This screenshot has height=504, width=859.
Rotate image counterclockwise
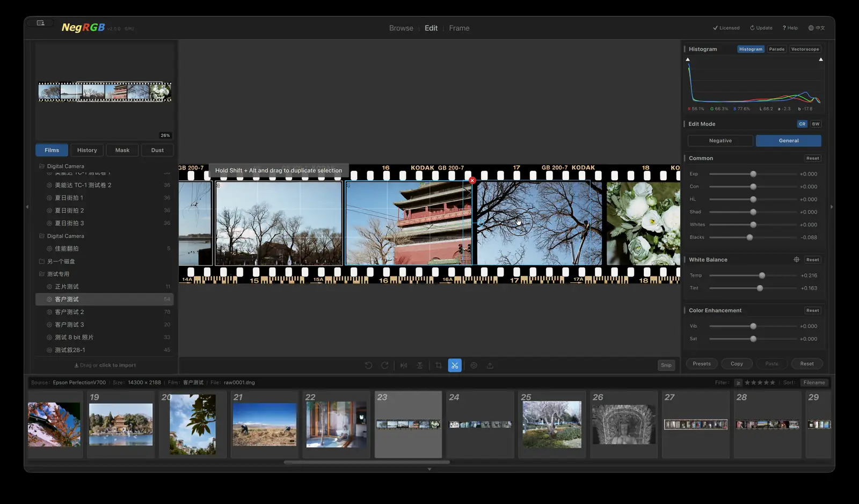click(x=368, y=366)
